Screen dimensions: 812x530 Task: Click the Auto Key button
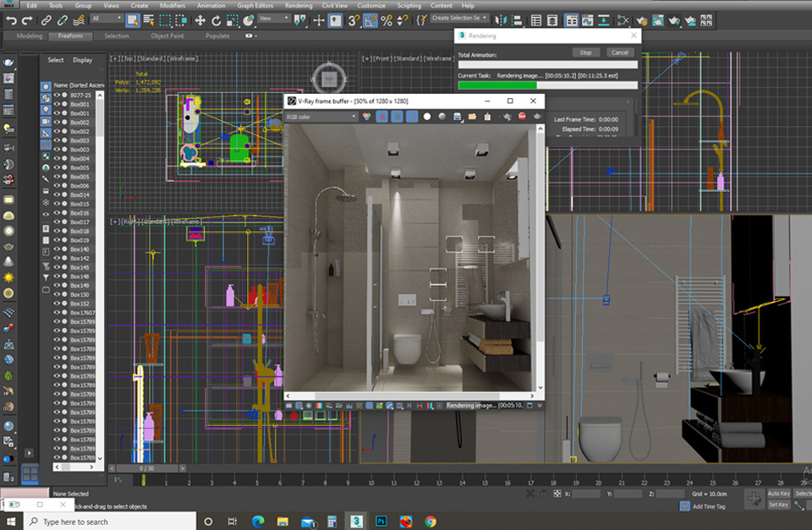click(779, 493)
